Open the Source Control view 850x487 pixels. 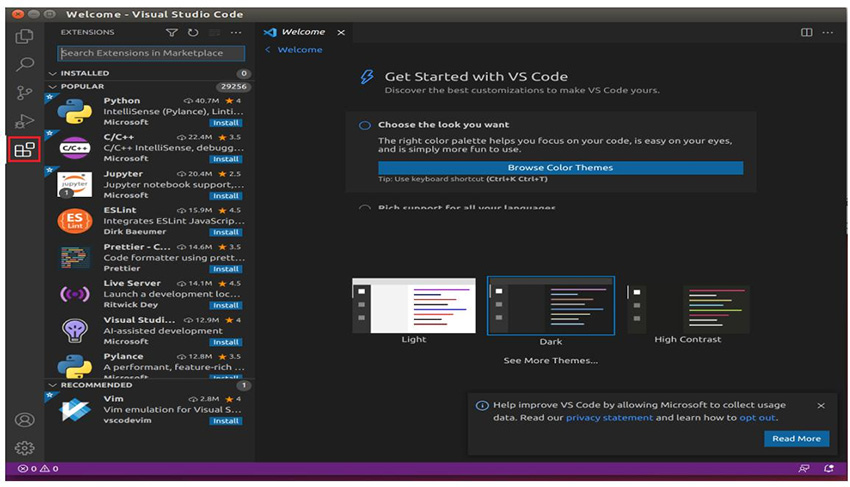click(24, 93)
